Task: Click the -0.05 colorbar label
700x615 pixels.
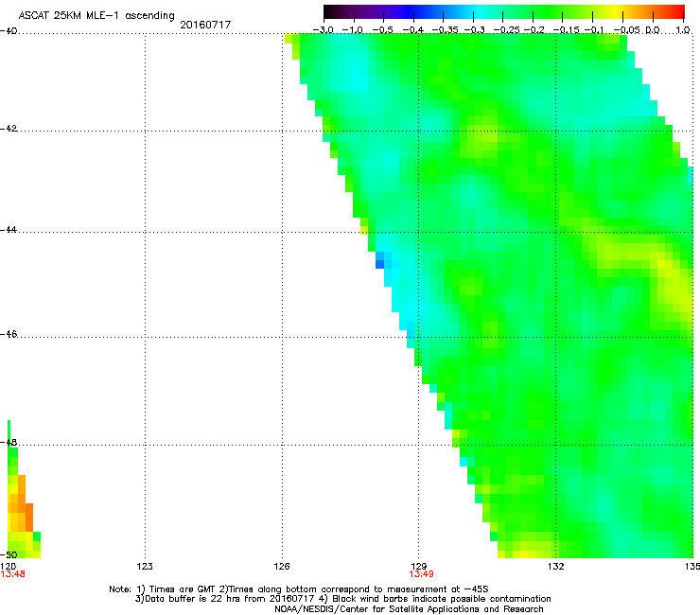Action: tap(626, 30)
